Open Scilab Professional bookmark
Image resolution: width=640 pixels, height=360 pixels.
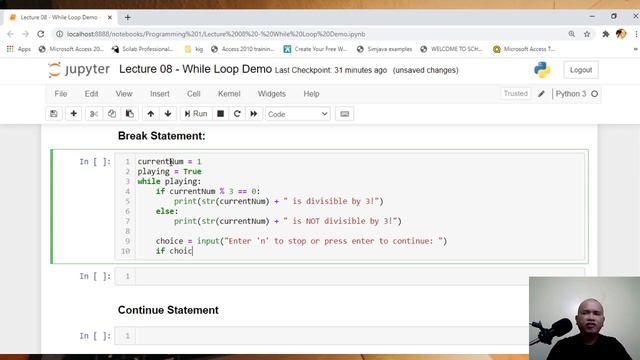tap(143, 49)
